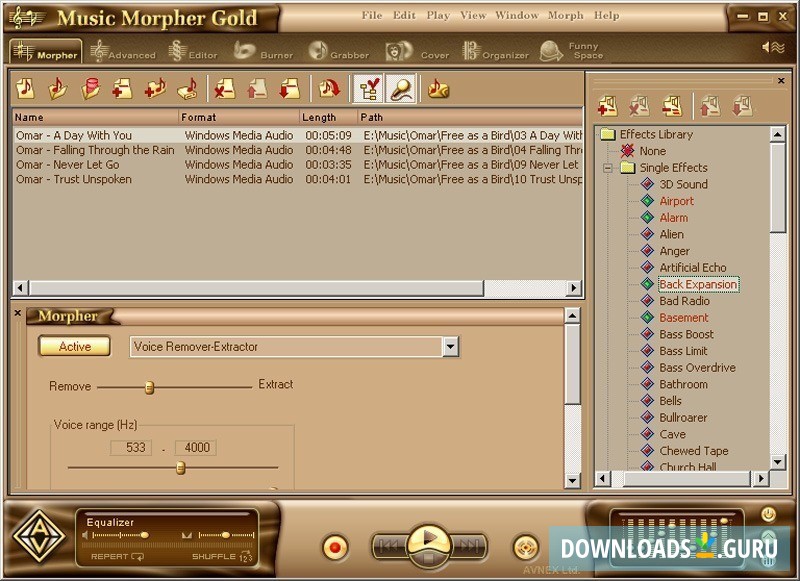Move track up with the up-arrow icon
The height and width of the screenshot is (581, 800).
pyautogui.click(x=257, y=89)
